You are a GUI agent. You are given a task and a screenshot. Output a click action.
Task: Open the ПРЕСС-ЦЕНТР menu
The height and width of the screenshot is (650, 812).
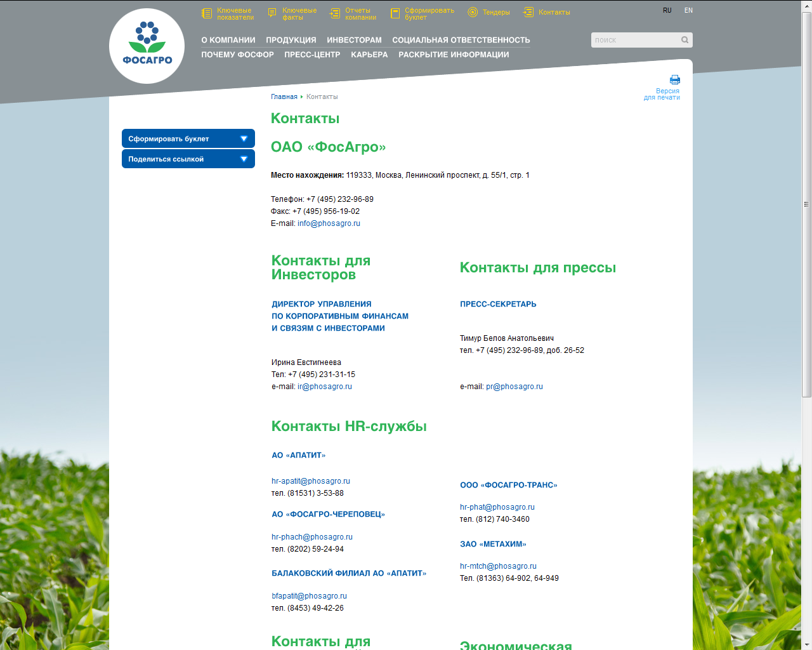point(313,55)
